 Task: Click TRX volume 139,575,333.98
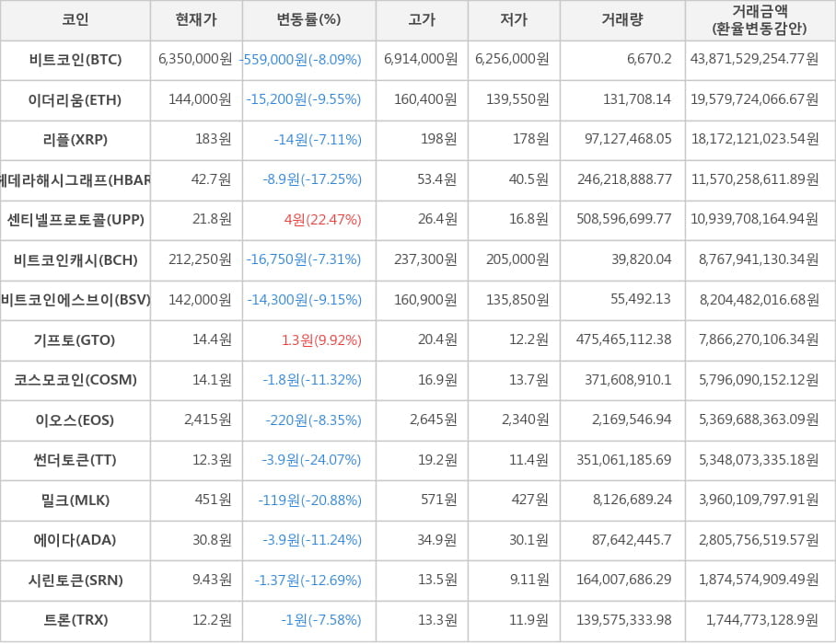click(624, 620)
